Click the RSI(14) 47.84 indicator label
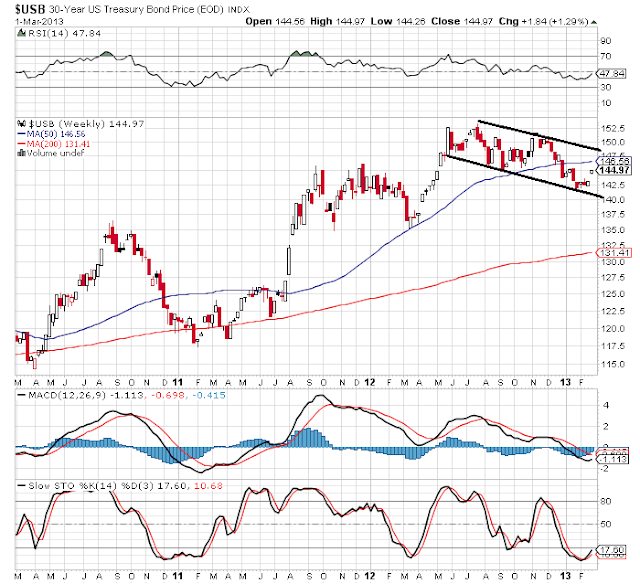Screen dimensions: 640x584 64,33
